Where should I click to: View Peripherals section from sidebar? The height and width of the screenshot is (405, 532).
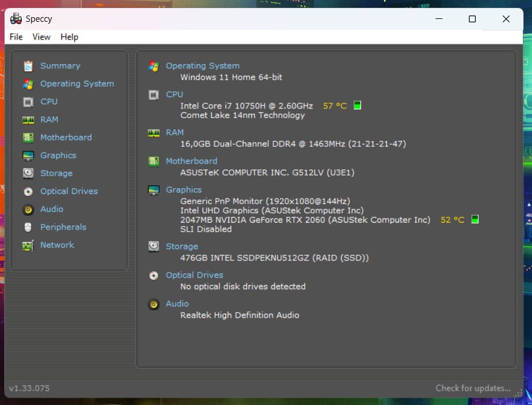click(x=63, y=227)
